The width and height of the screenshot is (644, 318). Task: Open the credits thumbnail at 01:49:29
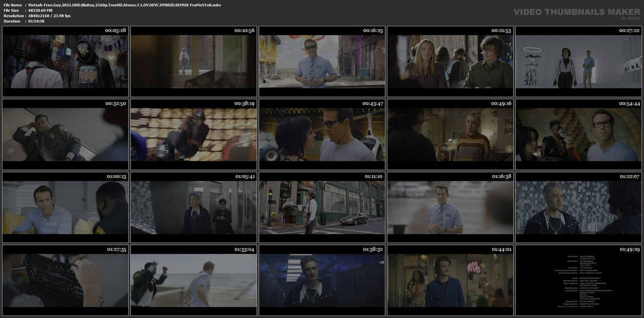click(x=579, y=280)
